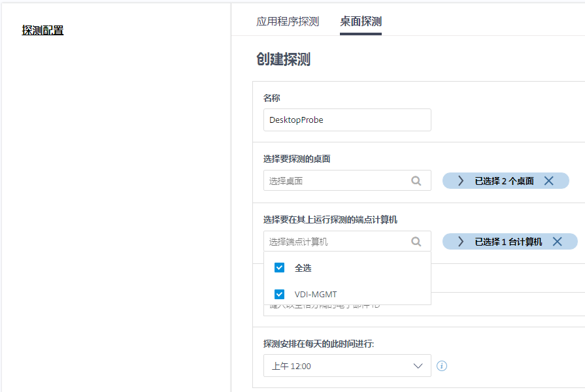585x392 pixels.
Task: Click the down arrow of the 上午 12:00 box
Action: 418,366
